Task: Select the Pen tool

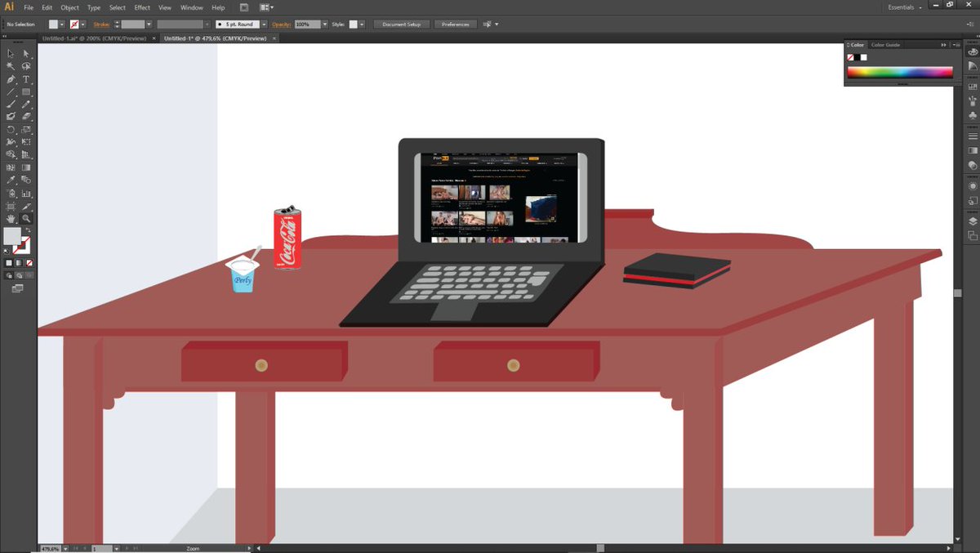Action: [x=11, y=79]
